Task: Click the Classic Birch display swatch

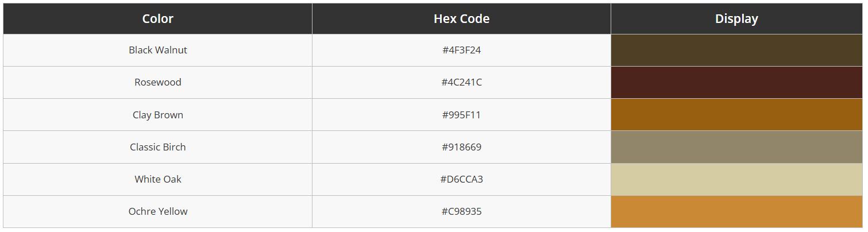Action: pos(736,147)
